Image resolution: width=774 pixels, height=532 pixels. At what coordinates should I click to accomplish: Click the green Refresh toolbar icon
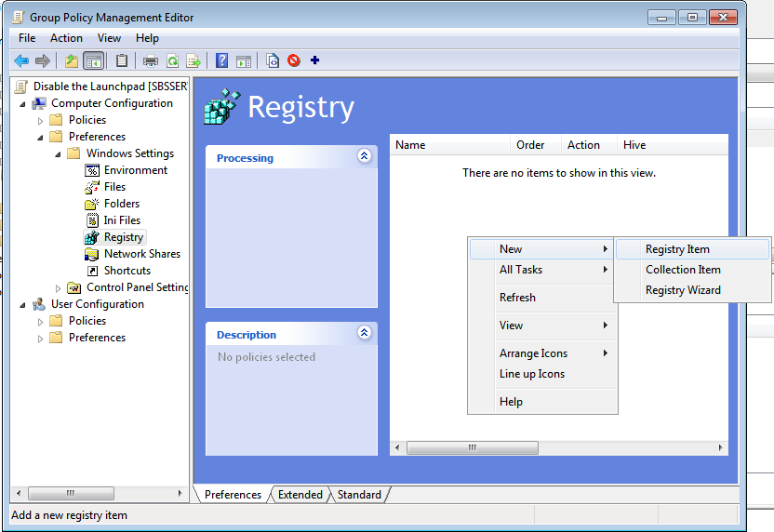pyautogui.click(x=172, y=61)
